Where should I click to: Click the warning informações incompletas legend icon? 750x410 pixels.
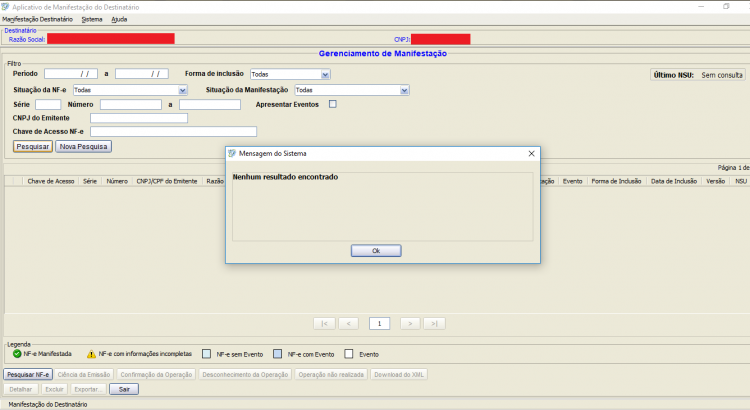point(91,354)
